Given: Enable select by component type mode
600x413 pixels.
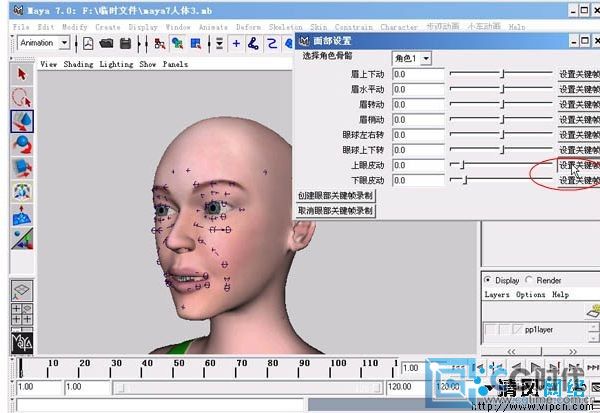Looking at the screenshot, I should (196, 43).
